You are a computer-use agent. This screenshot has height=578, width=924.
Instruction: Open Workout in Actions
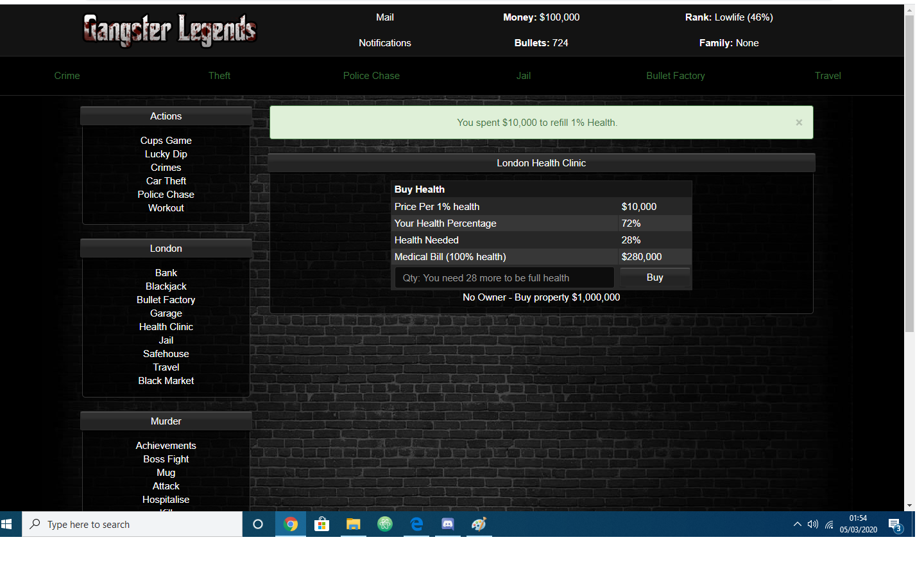166,208
